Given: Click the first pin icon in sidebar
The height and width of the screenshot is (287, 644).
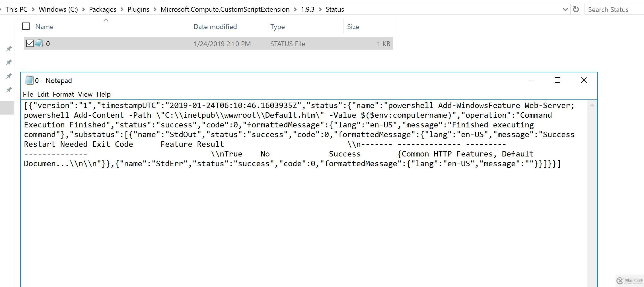Looking at the screenshot, I should click(x=9, y=48).
